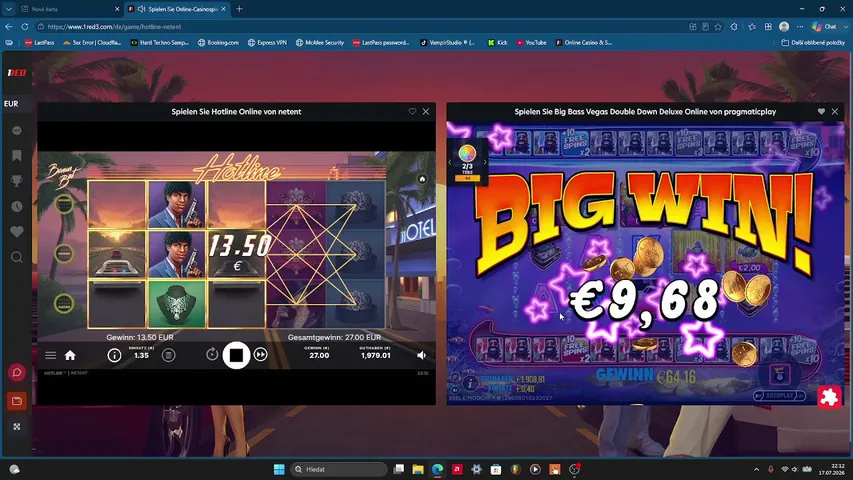Select the Spielen Sie Online-Casinospiele tab
Screen dimensions: 853x480
(x=177, y=9)
